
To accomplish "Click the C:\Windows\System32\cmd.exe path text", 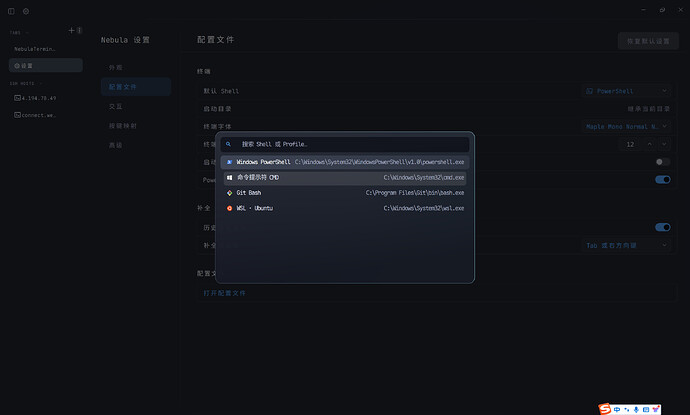I will click(x=424, y=177).
